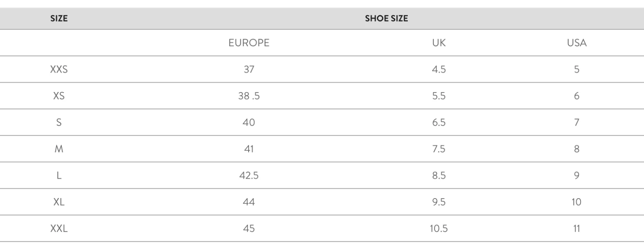
Task: Click the XXS size row label
Action: coord(59,70)
